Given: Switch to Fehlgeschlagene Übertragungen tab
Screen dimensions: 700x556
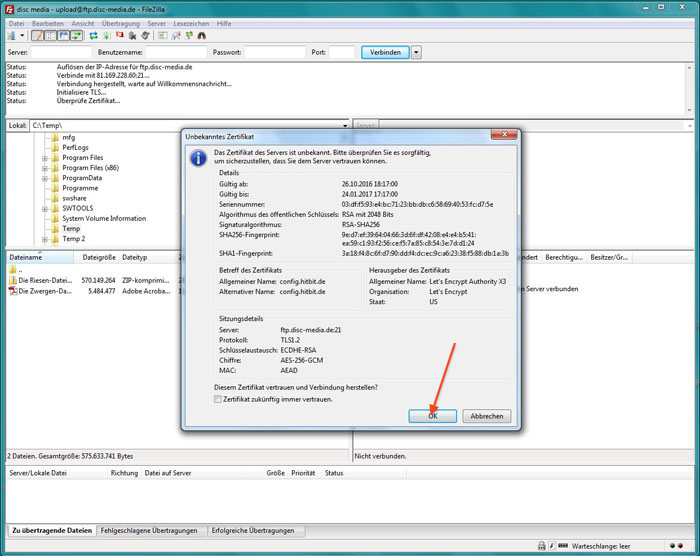Looking at the screenshot, I should [149, 531].
